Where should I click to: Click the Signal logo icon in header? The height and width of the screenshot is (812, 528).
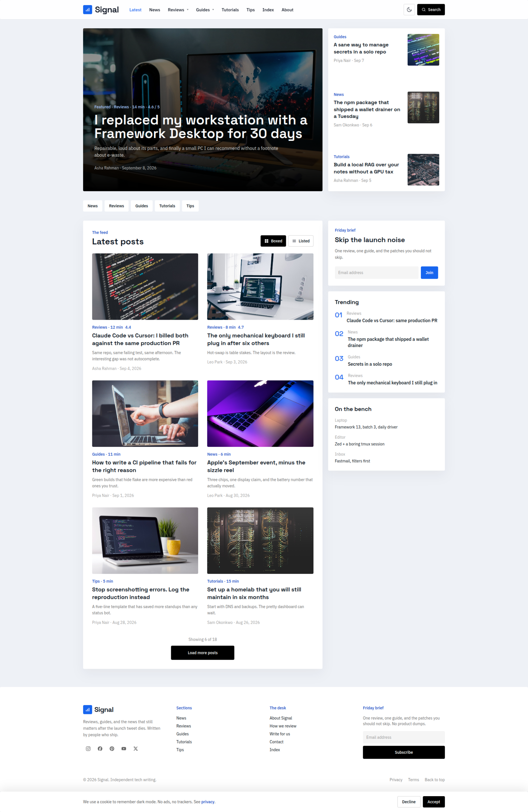pyautogui.click(x=87, y=10)
